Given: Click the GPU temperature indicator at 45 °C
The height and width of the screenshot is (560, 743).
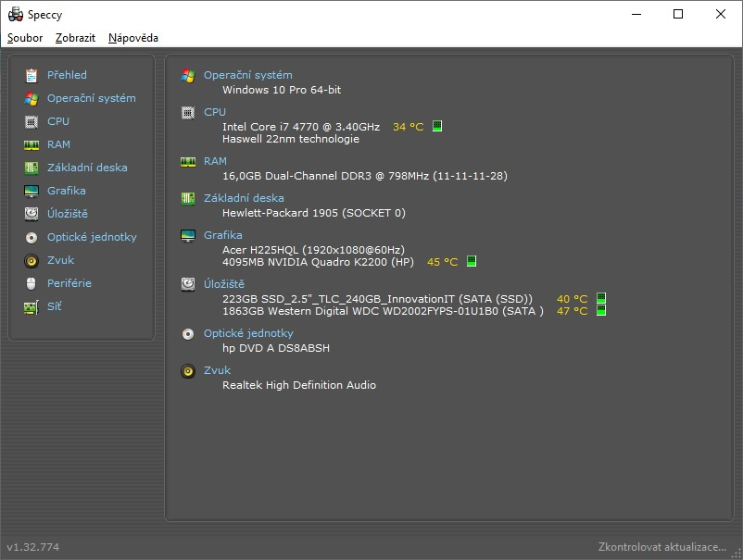Looking at the screenshot, I should (472, 261).
